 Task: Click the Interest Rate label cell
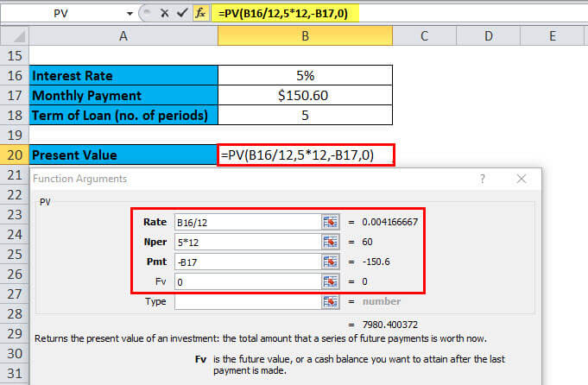pyautogui.click(x=123, y=75)
